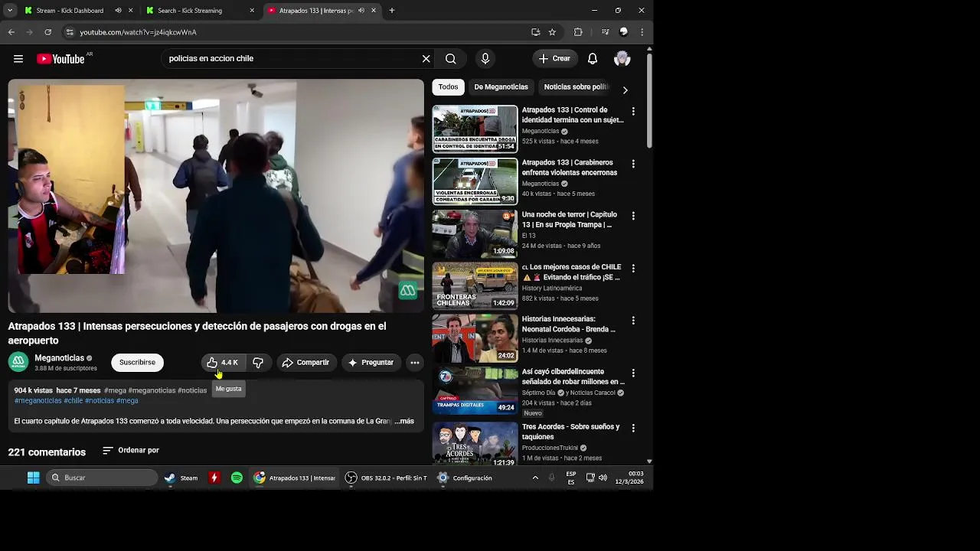The width and height of the screenshot is (980, 551).
Task: Show more filter chips with right arrow
Action: 625,90
